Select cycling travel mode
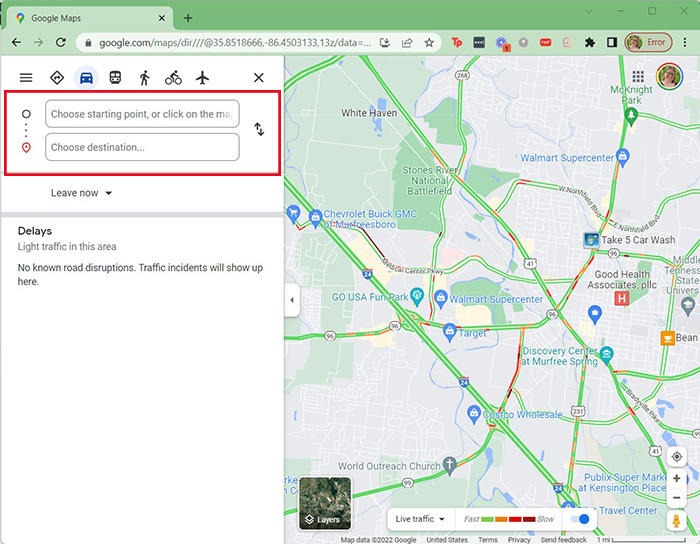This screenshot has height=544, width=700. pos(173,78)
